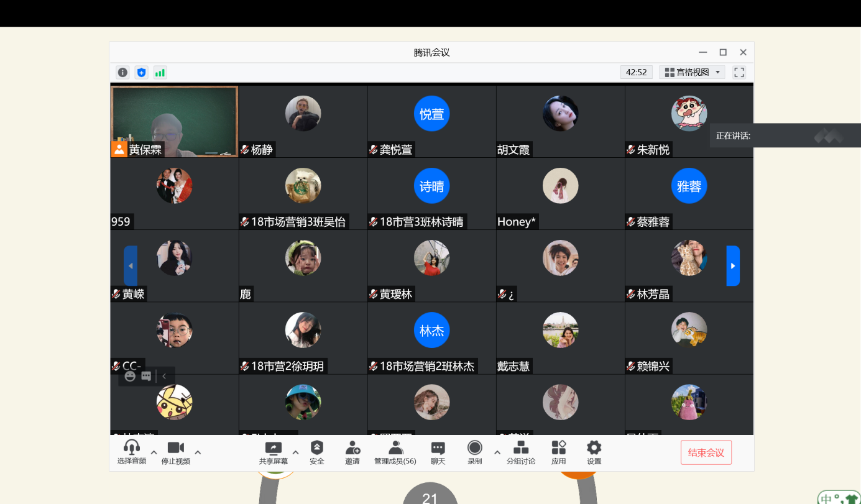The image size is (861, 504).
Task: Toggle 停止视频 camera button
Action: (x=176, y=452)
